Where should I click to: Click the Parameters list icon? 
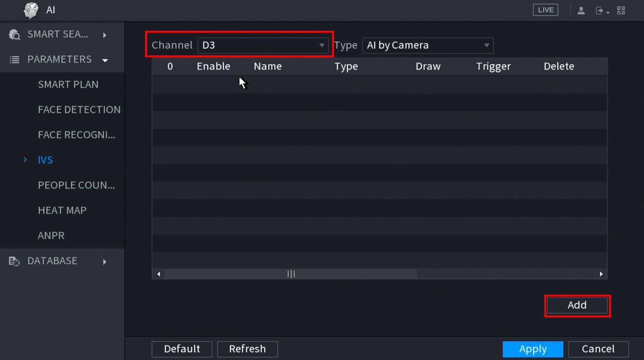click(15, 60)
